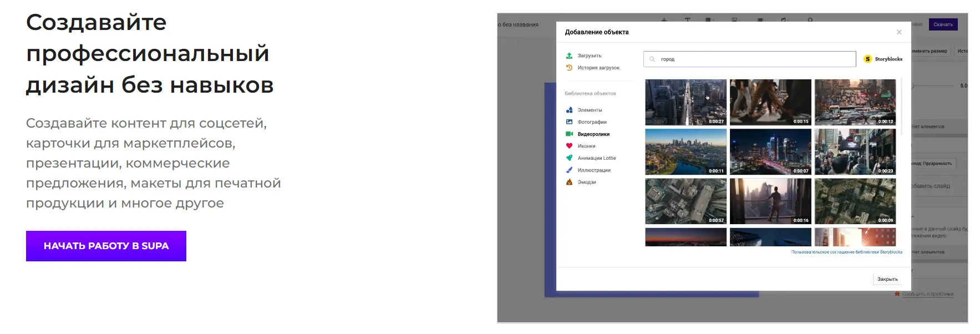The height and width of the screenshot is (334, 980).
Task: Open the Эмодзи category icon
Action: coord(569,182)
